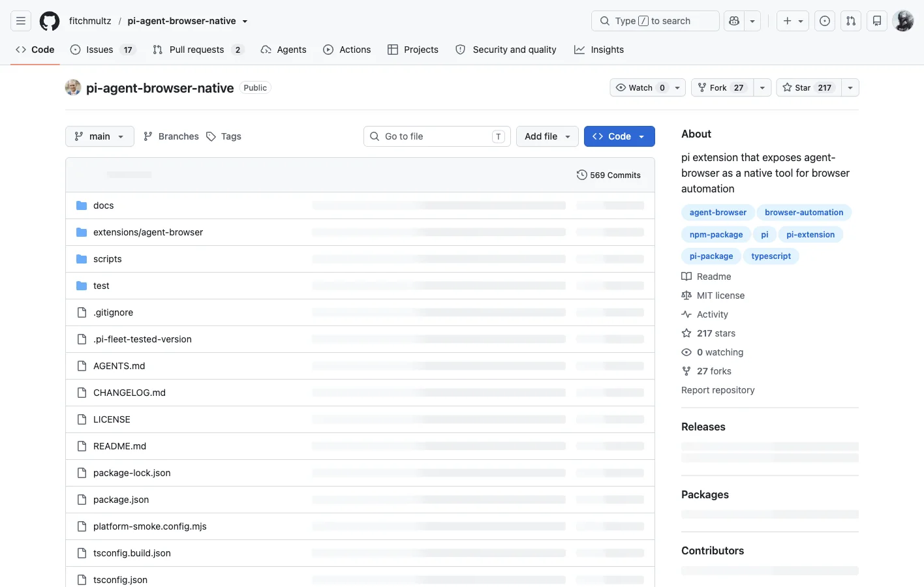The height and width of the screenshot is (587, 924).
Task: Open the scripts folder
Action: (107, 259)
